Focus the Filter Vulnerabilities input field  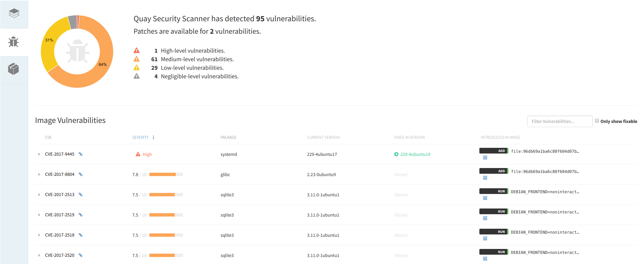tap(560, 121)
